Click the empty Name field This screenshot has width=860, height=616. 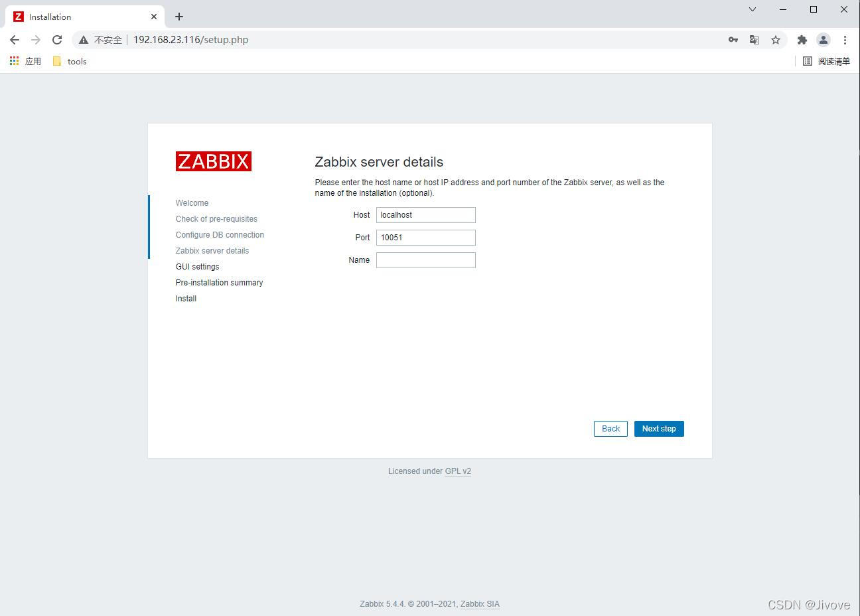pyautogui.click(x=426, y=260)
